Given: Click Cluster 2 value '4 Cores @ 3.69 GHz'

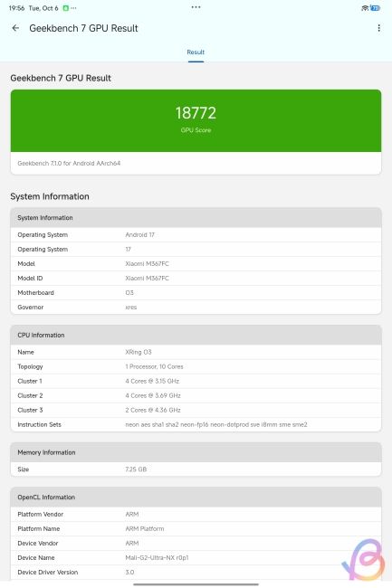Looking at the screenshot, I should pyautogui.click(x=153, y=395).
